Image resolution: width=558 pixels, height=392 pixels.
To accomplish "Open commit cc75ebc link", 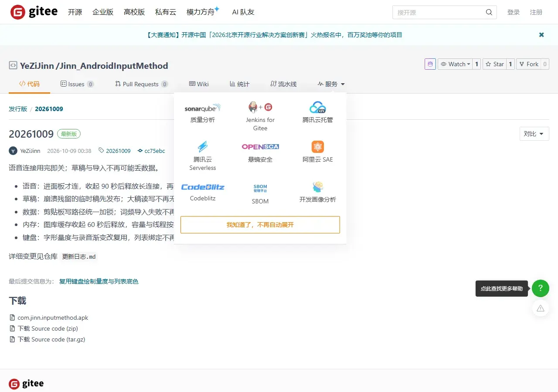I will click(151, 151).
